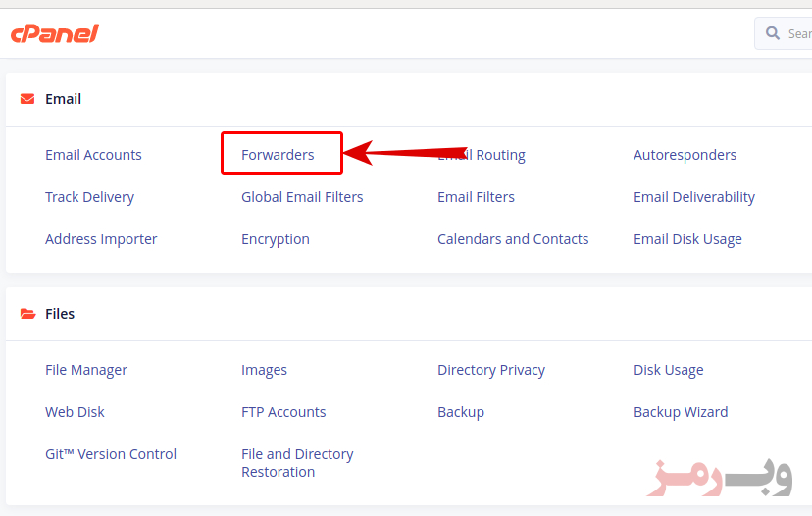This screenshot has width=812, height=516.
Task: Select Global Email Filters
Action: point(302,197)
